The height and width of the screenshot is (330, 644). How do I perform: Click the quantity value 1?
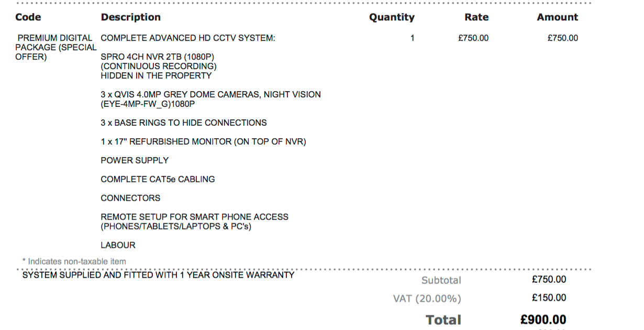tap(412, 38)
